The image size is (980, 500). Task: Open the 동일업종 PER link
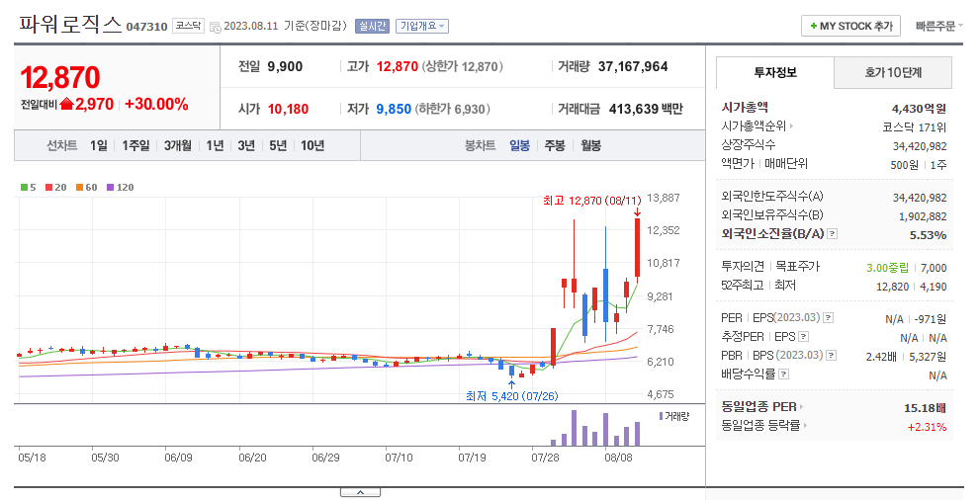pyautogui.click(x=761, y=407)
